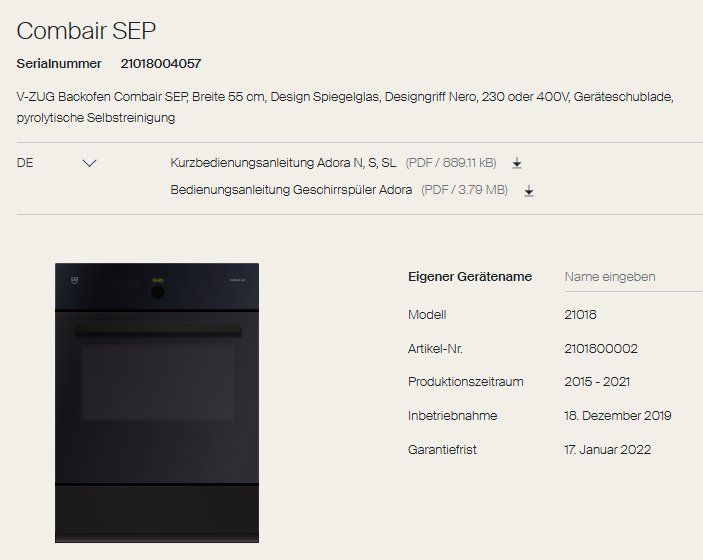Click the Name eingeben input field
This screenshot has height=560, width=703.
[x=632, y=278]
